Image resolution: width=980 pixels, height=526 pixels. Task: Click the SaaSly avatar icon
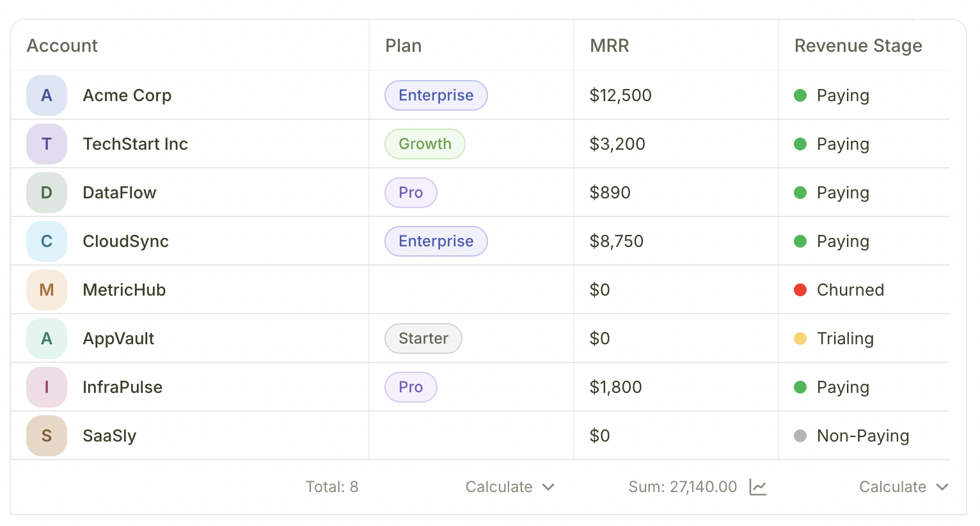click(x=46, y=435)
